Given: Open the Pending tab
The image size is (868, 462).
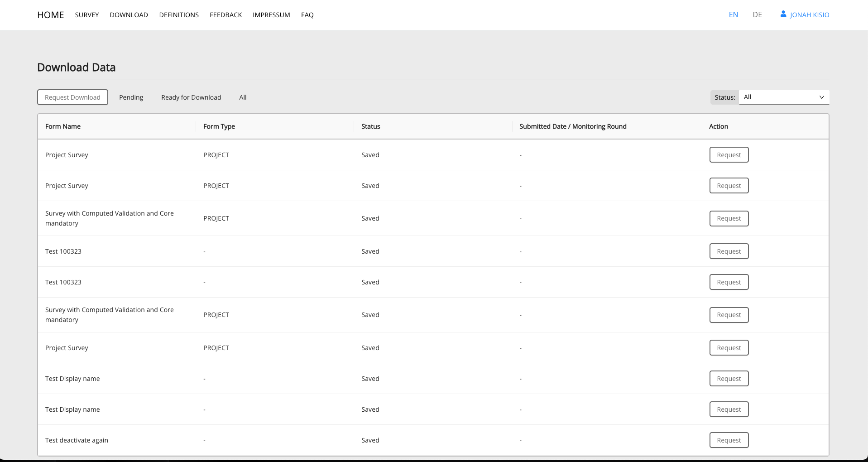Looking at the screenshot, I should point(131,97).
